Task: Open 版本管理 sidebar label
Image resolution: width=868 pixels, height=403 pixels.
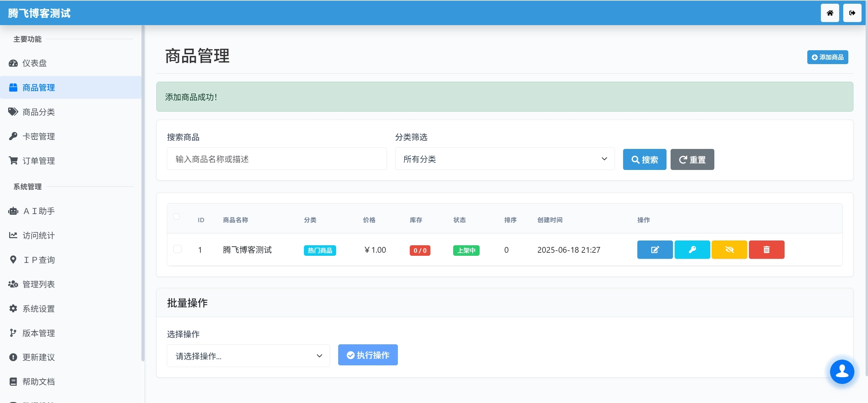Action: (x=39, y=333)
